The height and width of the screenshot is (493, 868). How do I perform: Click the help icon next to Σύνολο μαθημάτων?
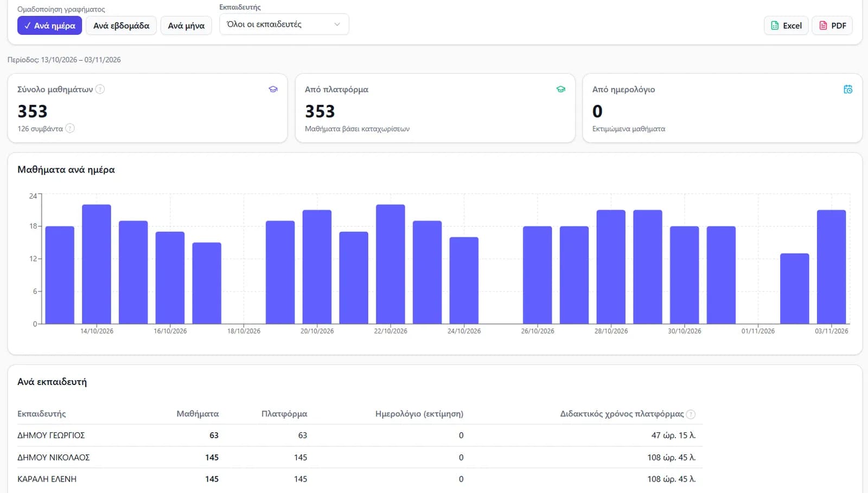pos(100,89)
